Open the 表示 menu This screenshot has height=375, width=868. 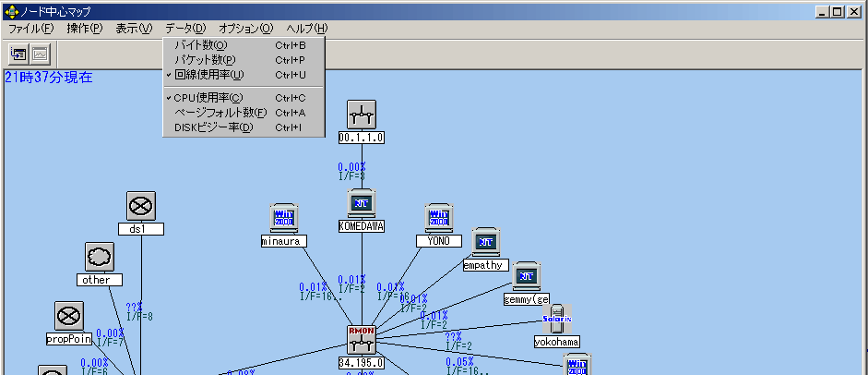tap(134, 29)
